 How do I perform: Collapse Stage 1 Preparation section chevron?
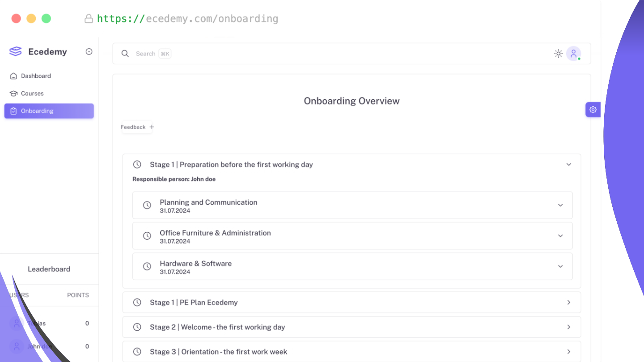(569, 164)
